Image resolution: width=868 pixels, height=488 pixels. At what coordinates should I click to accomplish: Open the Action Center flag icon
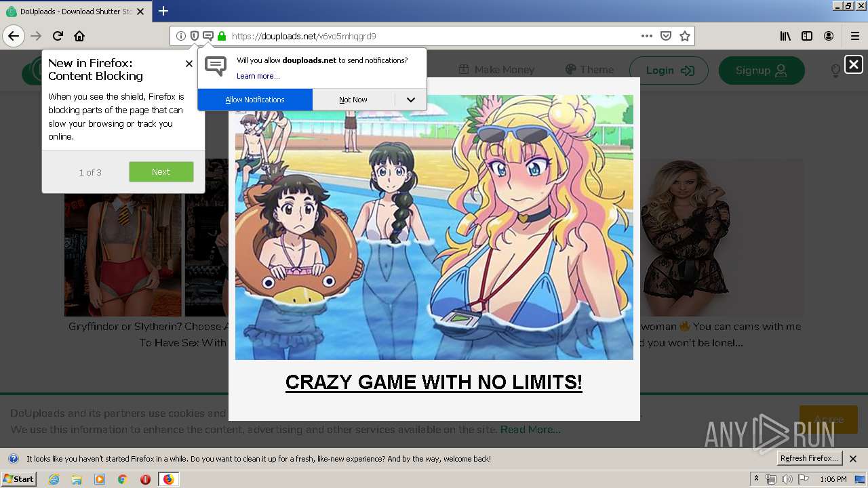click(x=804, y=479)
